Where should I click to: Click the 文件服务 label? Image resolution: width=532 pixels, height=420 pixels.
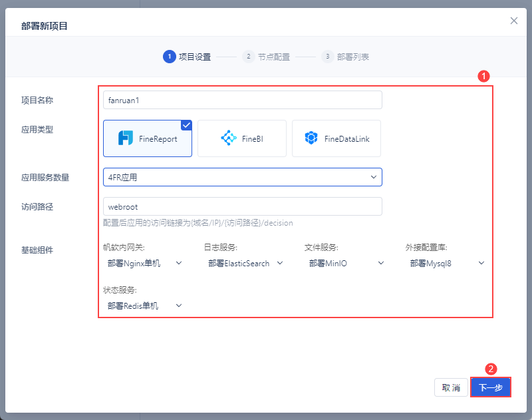click(321, 248)
